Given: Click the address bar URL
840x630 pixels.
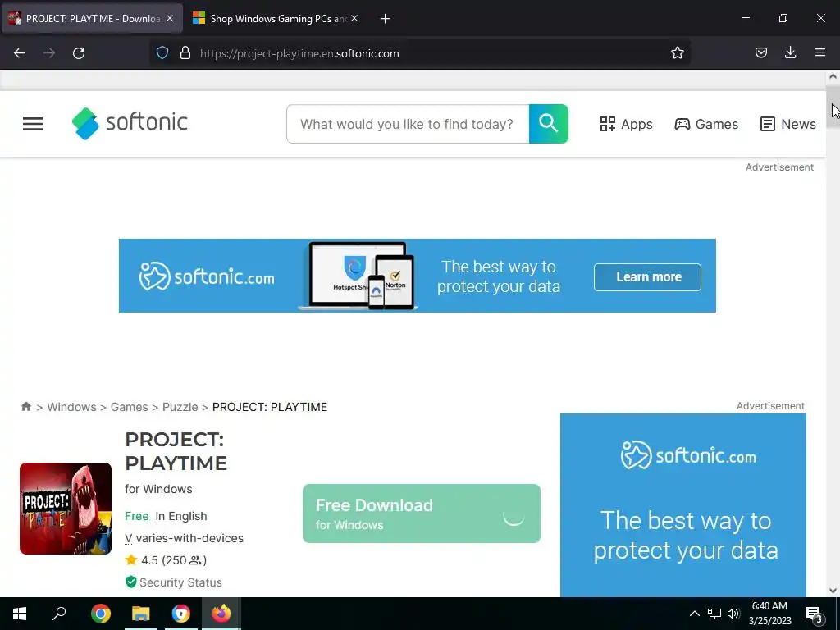Looking at the screenshot, I should (299, 53).
